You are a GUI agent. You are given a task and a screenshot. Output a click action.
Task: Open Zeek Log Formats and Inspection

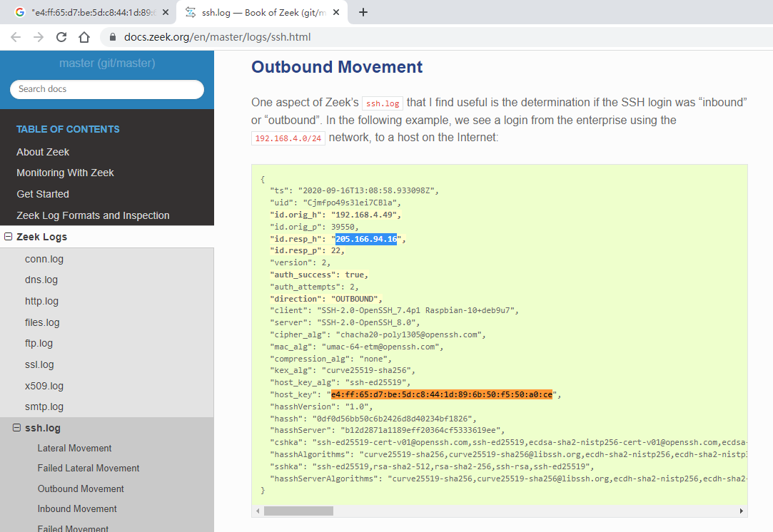click(93, 215)
